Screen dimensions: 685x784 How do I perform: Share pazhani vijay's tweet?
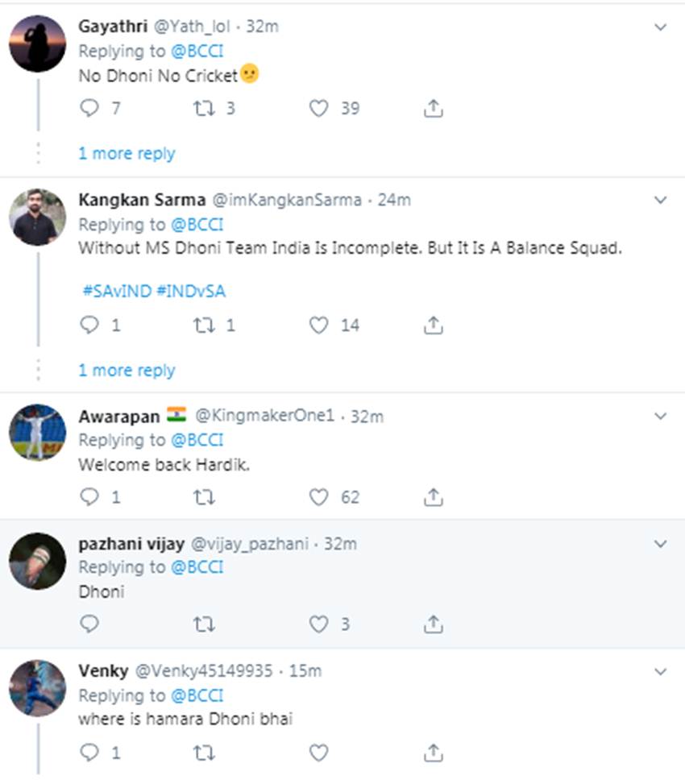434,624
